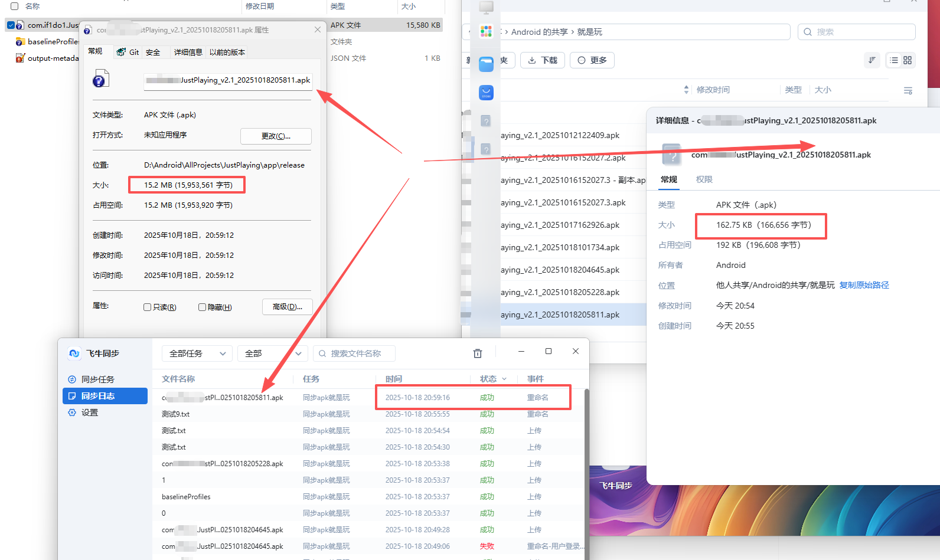Switch to the 权限 tab in details panel
Viewport: 940px width, 560px height.
pyautogui.click(x=704, y=179)
